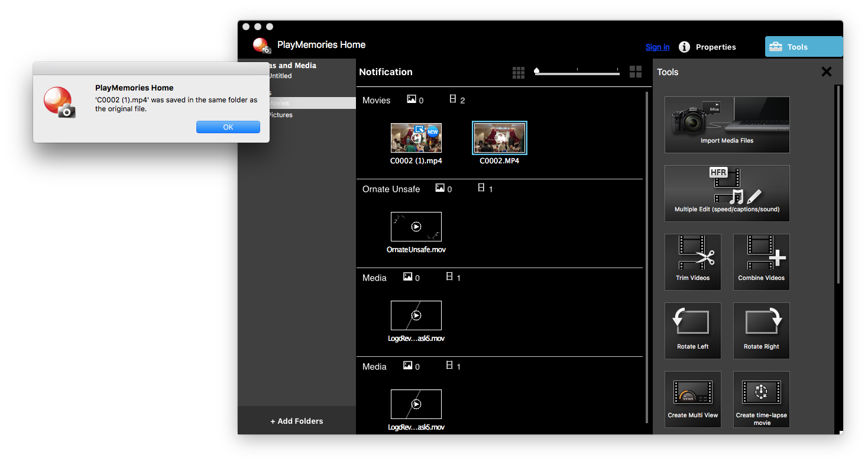Switch to large thumbnail grid icon
The width and height of the screenshot is (868, 464).
pyautogui.click(x=636, y=72)
